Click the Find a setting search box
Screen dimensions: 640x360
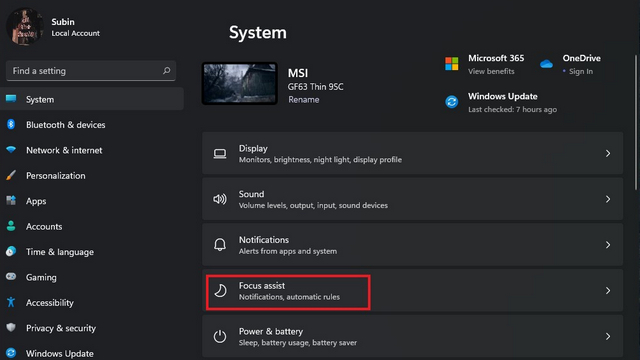click(91, 71)
